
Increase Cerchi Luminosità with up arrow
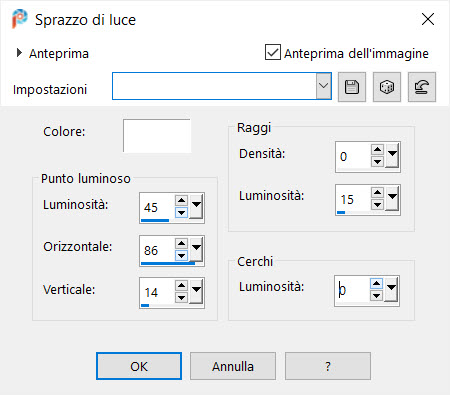[x=376, y=284]
